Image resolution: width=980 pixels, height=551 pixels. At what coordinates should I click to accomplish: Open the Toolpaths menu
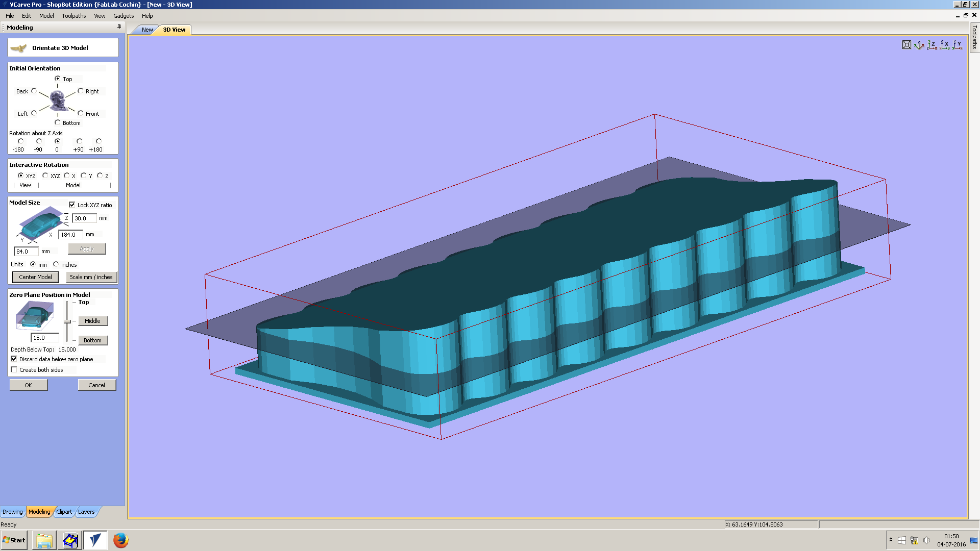click(x=74, y=16)
